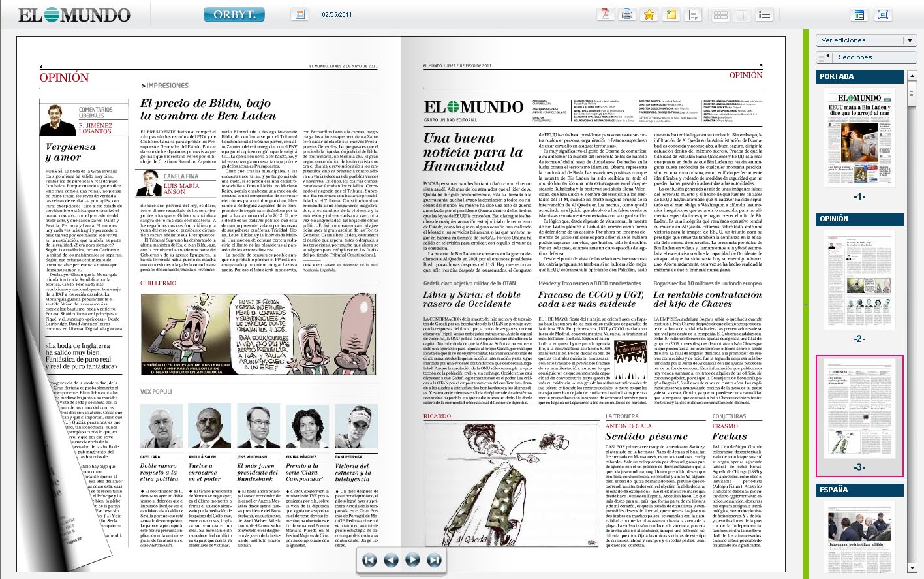
Task: Select the ESPAÑA section header
Action: pos(860,489)
